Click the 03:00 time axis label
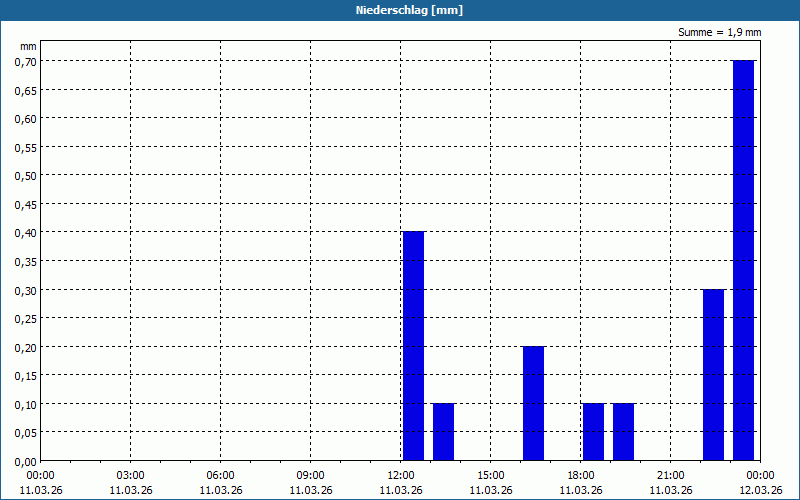 pos(131,476)
